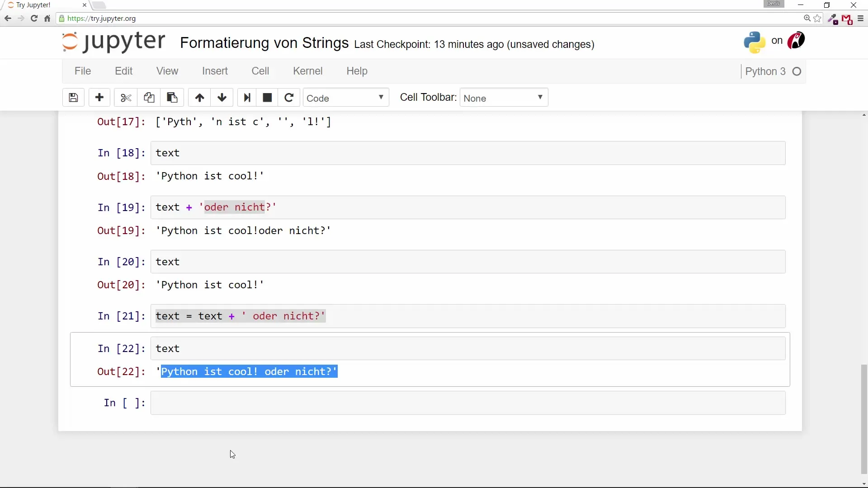The image size is (868, 488).
Task: Click the Denis profile button in title bar
Action: (x=774, y=4)
